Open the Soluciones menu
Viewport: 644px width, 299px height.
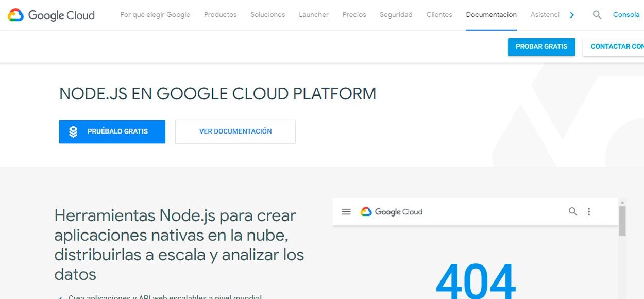pyautogui.click(x=268, y=15)
